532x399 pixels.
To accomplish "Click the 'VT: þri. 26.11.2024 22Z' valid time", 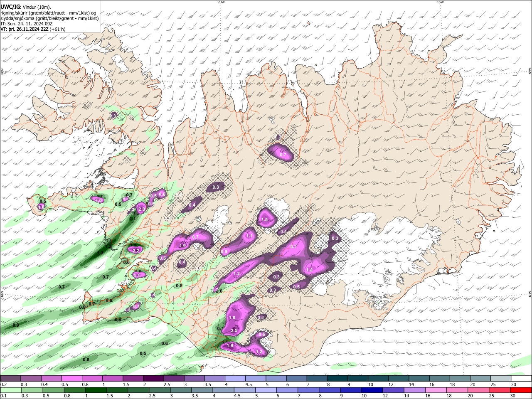I will pyautogui.click(x=24, y=29).
